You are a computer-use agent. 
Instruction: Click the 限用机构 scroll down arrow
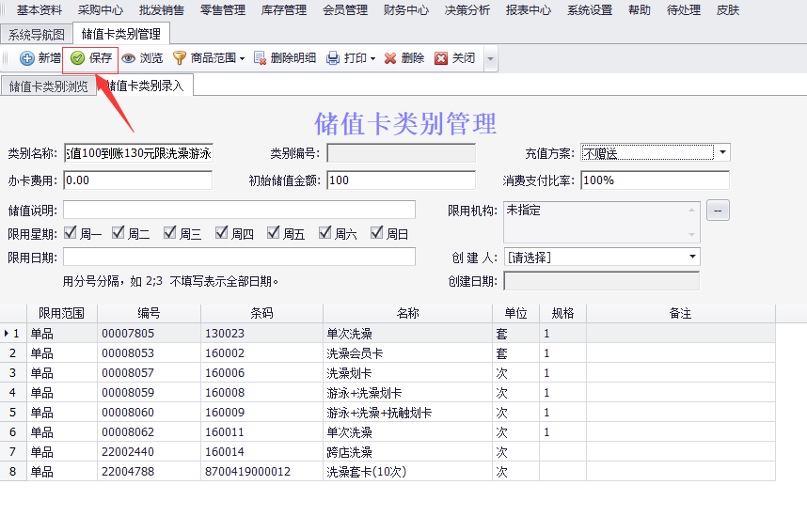[691, 235]
